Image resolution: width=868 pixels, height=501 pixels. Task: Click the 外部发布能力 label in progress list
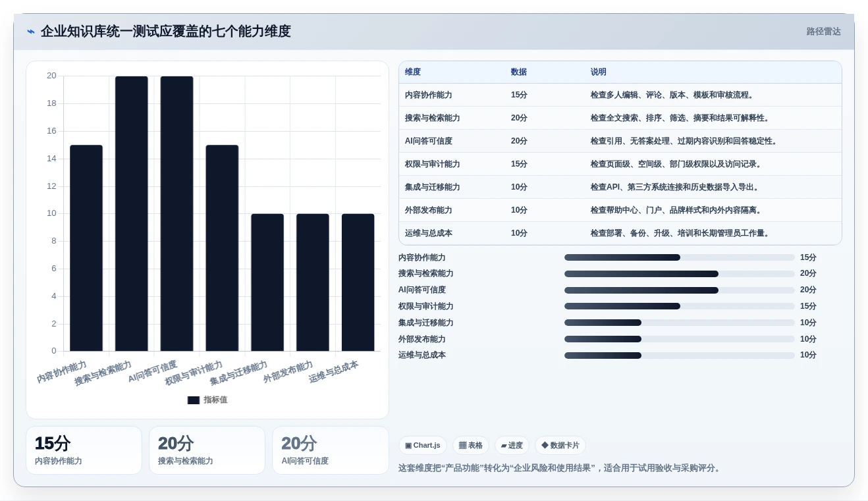(x=422, y=339)
